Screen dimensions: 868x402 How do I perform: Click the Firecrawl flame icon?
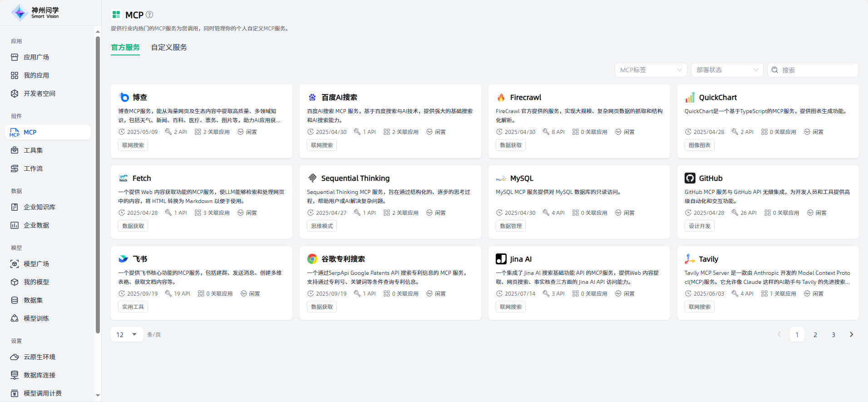click(501, 97)
